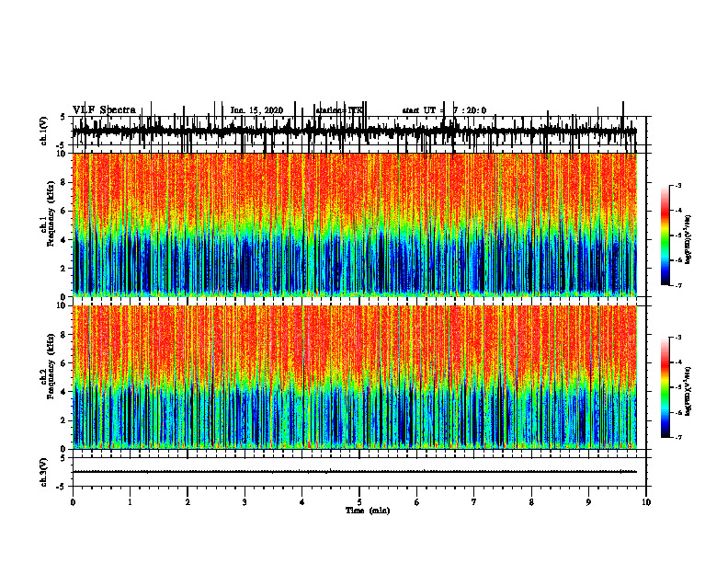Click time-axis tick label '6'
This screenshot has width=728, height=563.
point(417,502)
